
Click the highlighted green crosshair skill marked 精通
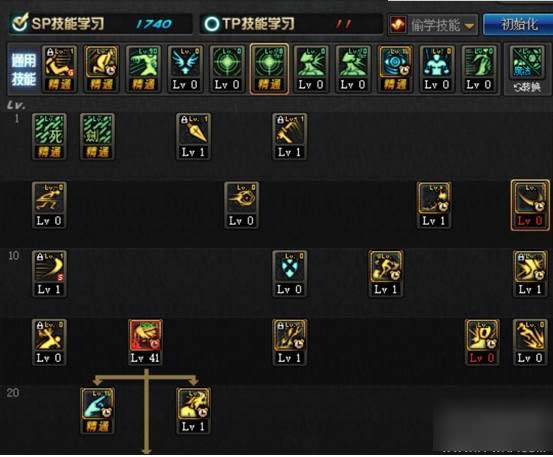[x=269, y=69]
